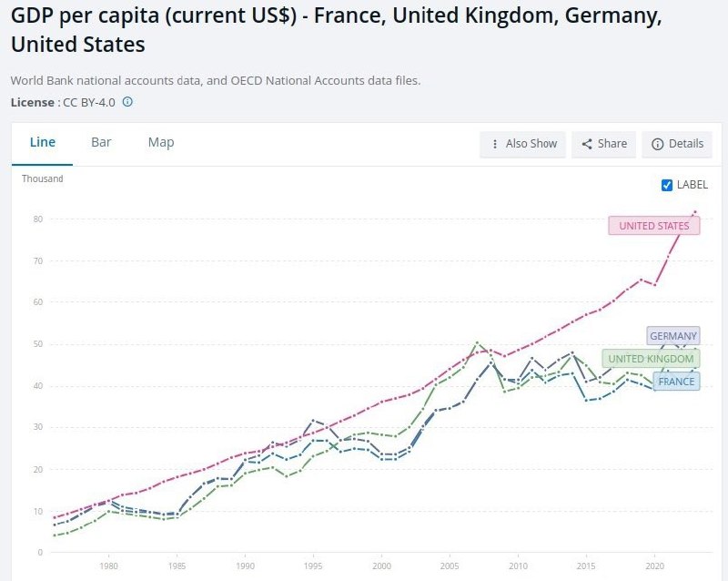Click the FRANCE series label

pos(676,382)
